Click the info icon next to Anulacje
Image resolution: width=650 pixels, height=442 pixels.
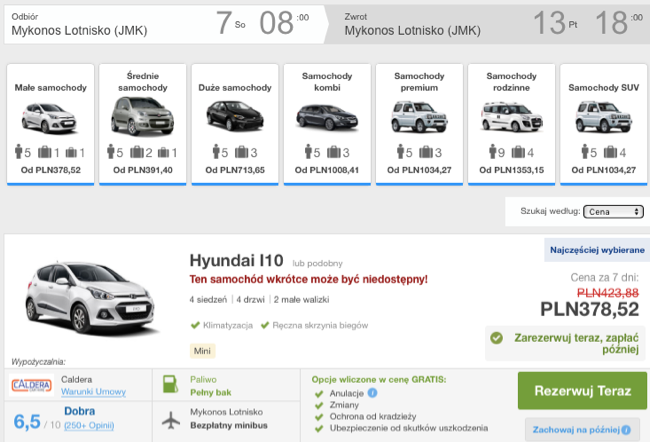pos(372,393)
